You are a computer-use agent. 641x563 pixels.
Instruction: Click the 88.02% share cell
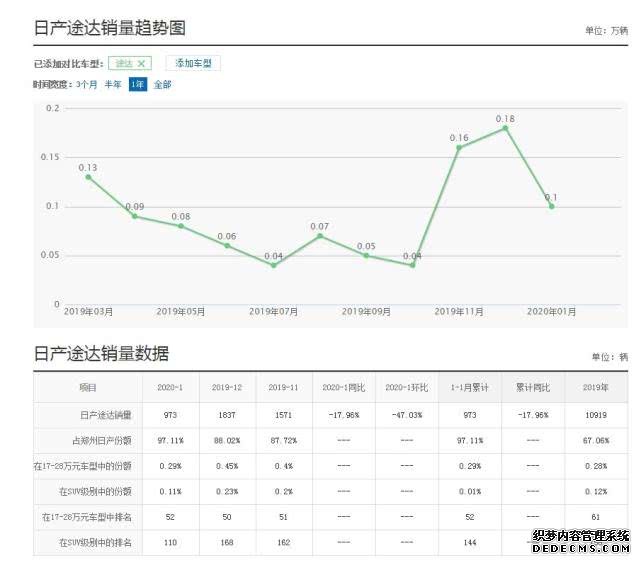tap(227, 441)
